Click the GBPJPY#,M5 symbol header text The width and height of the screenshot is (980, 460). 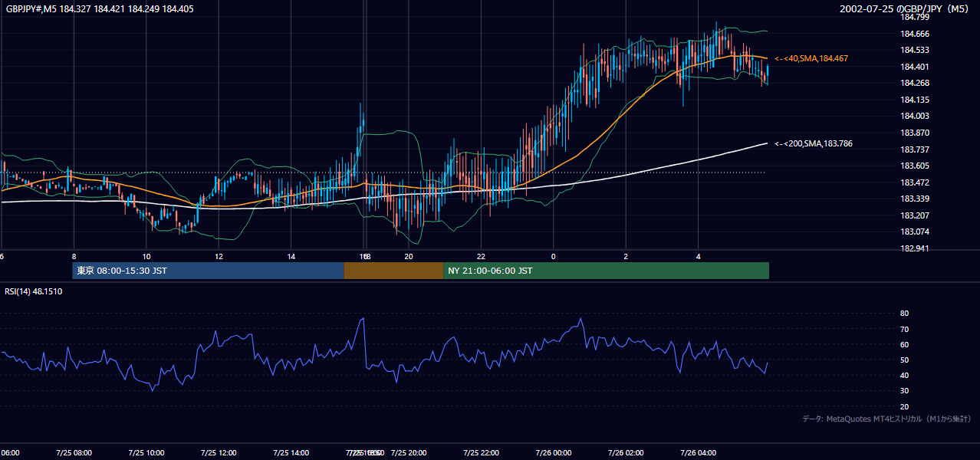100,10
